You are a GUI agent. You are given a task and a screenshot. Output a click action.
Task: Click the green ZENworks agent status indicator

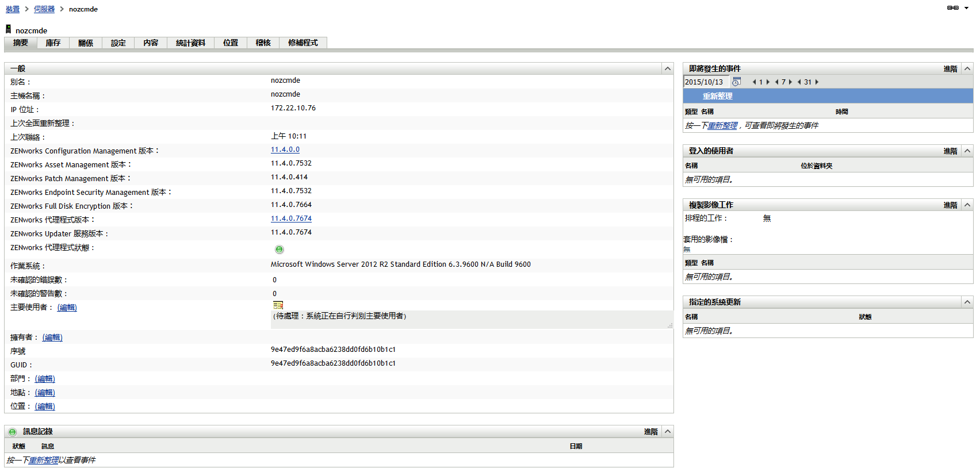(280, 250)
